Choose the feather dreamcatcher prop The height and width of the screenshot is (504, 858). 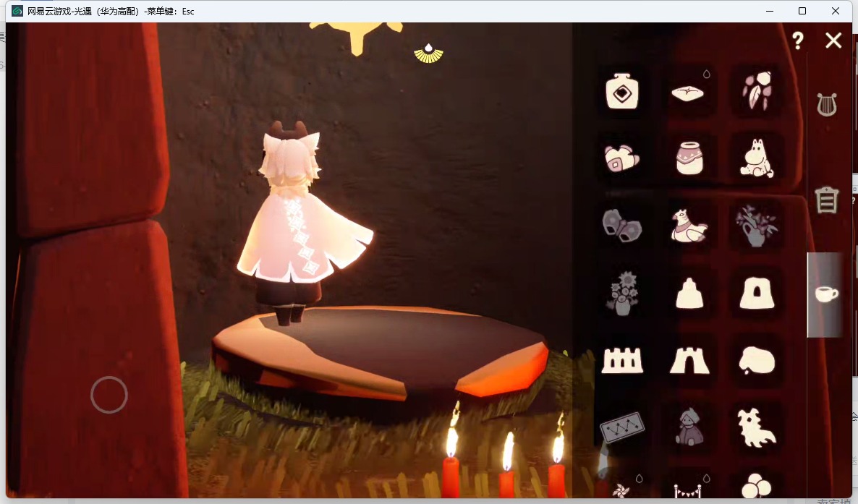point(757,90)
